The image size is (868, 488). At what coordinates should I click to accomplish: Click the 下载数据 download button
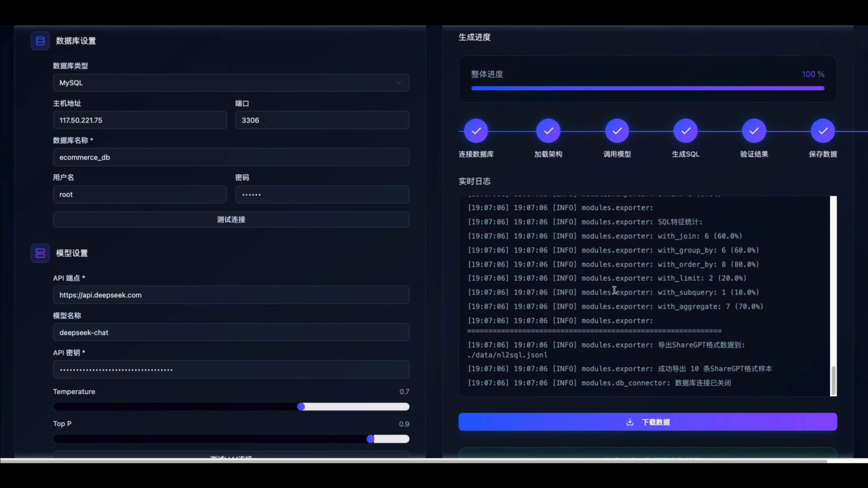[647, 422]
